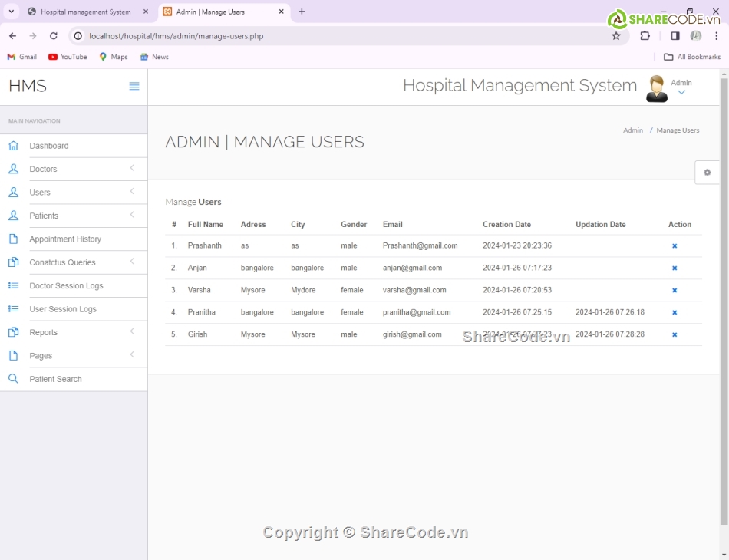Click the Patient Search magnifier icon
Screen dimensions: 729x560
tap(13, 379)
